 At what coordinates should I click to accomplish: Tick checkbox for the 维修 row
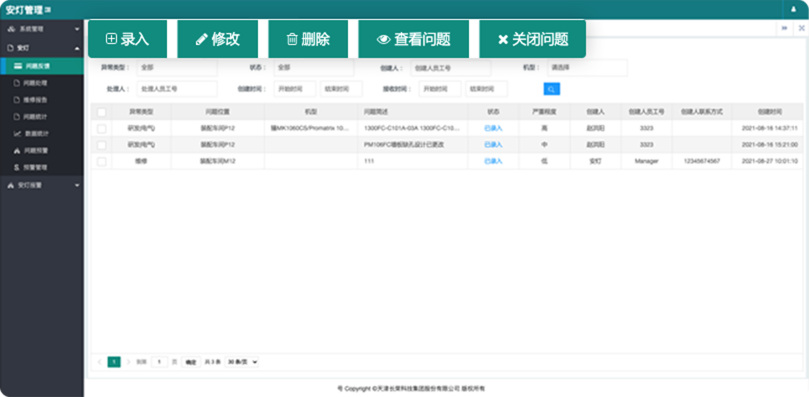[102, 162]
